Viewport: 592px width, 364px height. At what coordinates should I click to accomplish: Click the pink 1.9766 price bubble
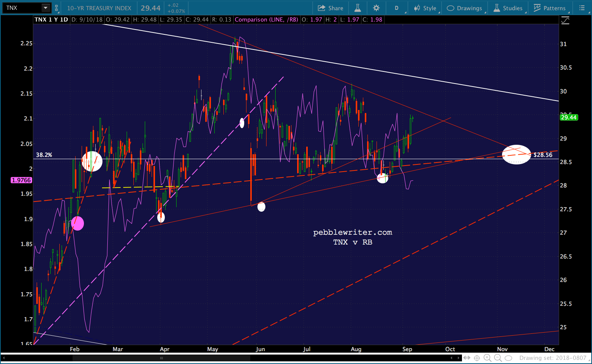pos(21,180)
